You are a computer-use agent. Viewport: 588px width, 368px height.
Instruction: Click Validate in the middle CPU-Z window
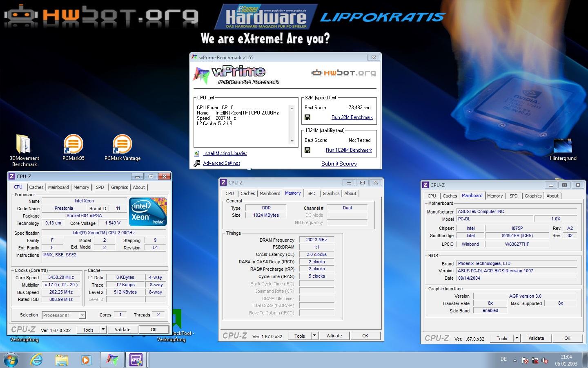tap(334, 336)
